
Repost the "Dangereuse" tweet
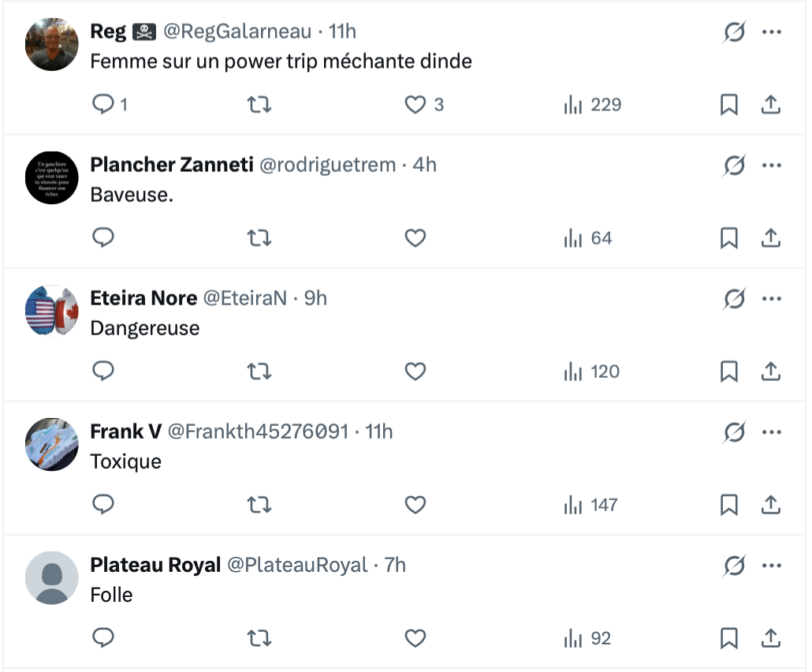259,371
